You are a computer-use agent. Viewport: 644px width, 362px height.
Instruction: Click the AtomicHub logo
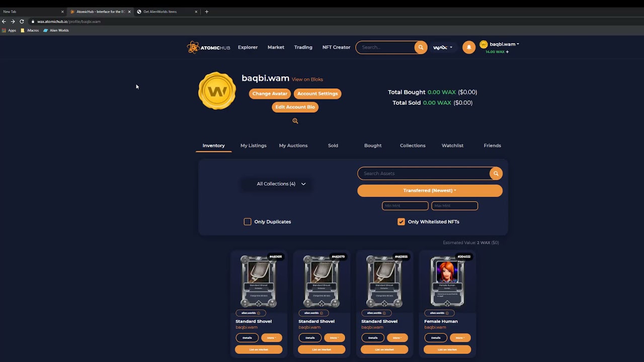click(x=208, y=47)
